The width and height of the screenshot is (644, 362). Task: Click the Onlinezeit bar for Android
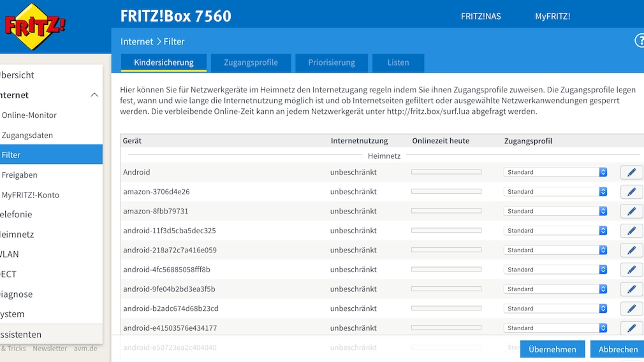click(x=446, y=172)
